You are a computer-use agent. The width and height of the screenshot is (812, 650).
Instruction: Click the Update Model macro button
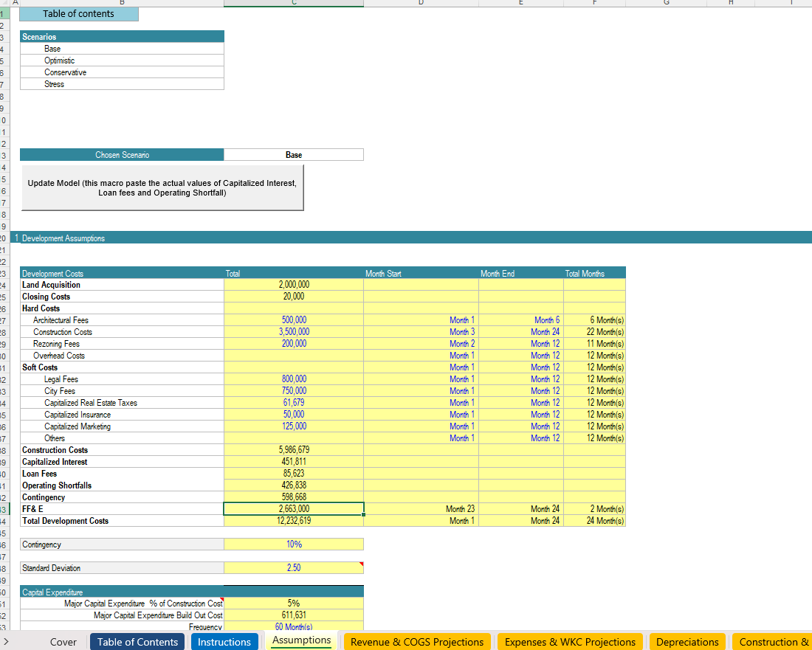tap(162, 188)
